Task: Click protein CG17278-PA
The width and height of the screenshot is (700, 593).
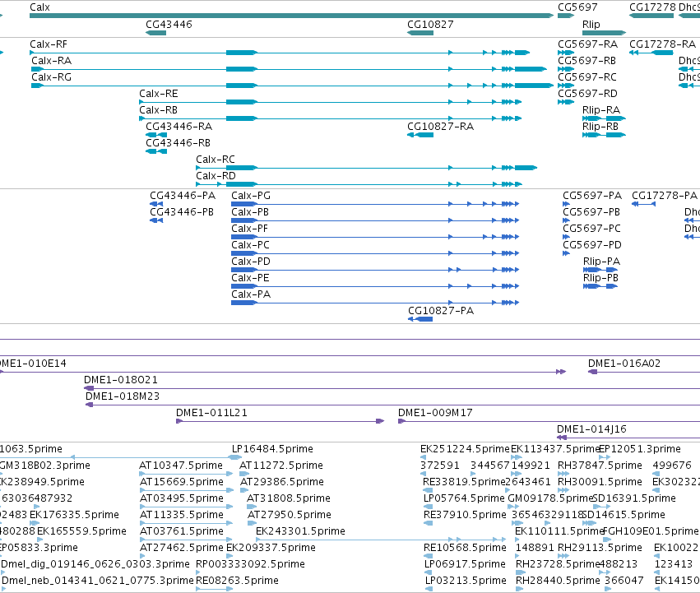Action: [665, 196]
